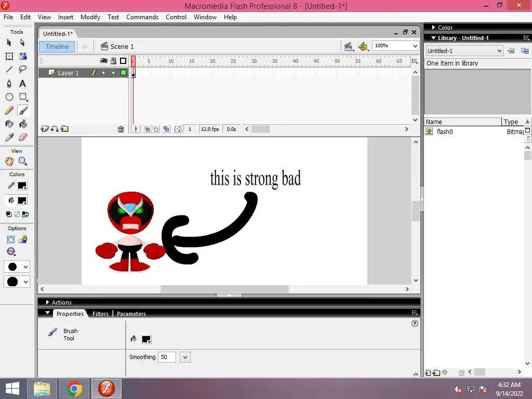The width and height of the screenshot is (532, 399).
Task: Pick the Text tool
Action: pos(23,84)
